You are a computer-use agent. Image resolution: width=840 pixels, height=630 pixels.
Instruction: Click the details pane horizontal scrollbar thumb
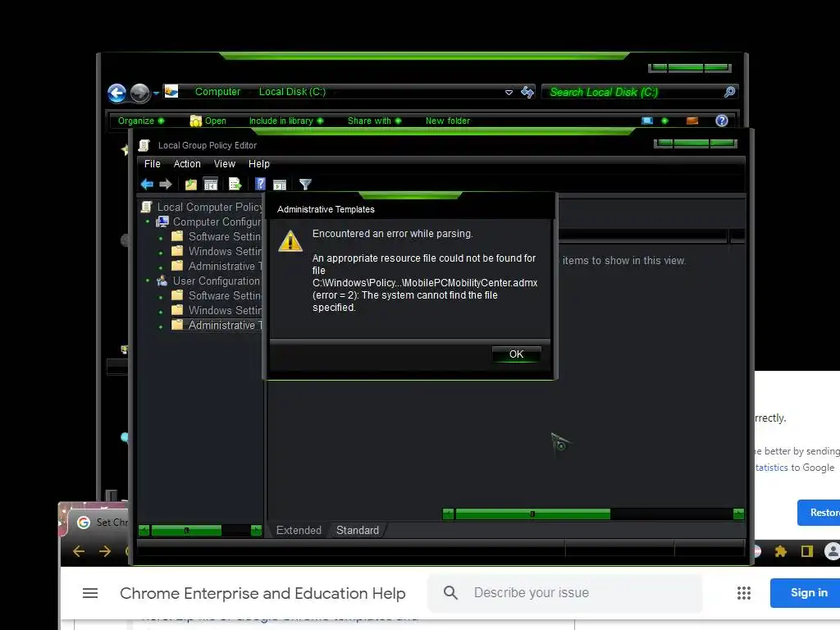click(532, 514)
